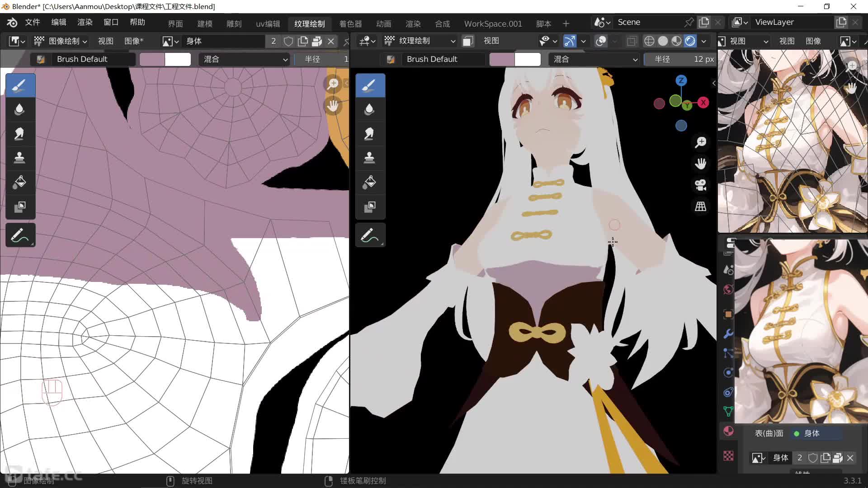
Task: Click the X axis on the navigation gizmo
Action: (x=703, y=103)
